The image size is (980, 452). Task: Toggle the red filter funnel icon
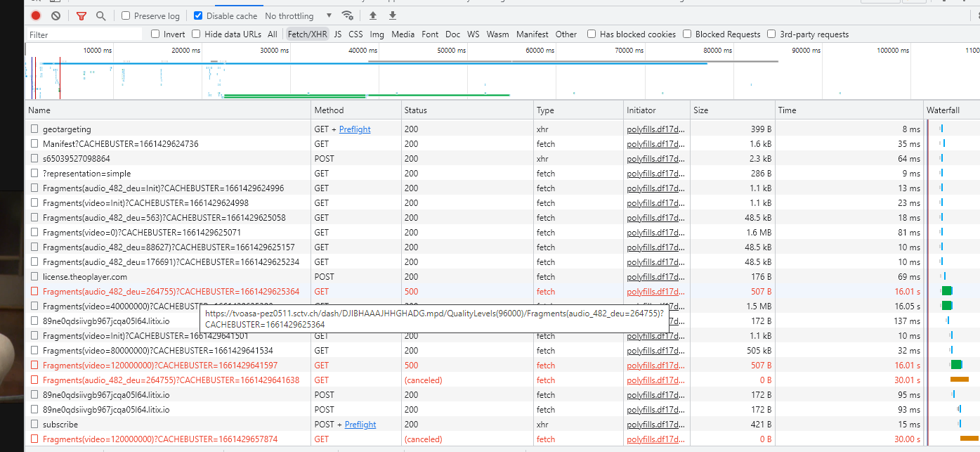(81, 15)
